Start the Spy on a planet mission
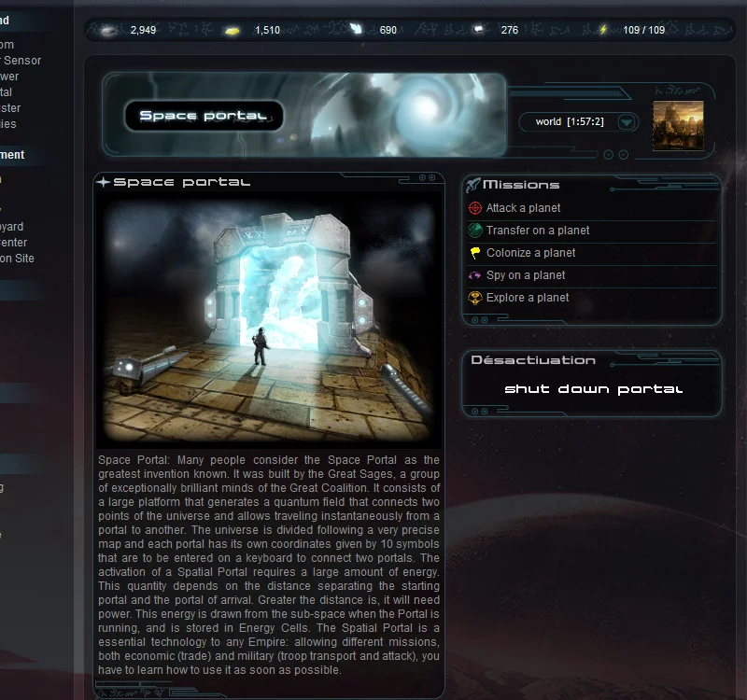This screenshot has height=700, width=747. [526, 275]
